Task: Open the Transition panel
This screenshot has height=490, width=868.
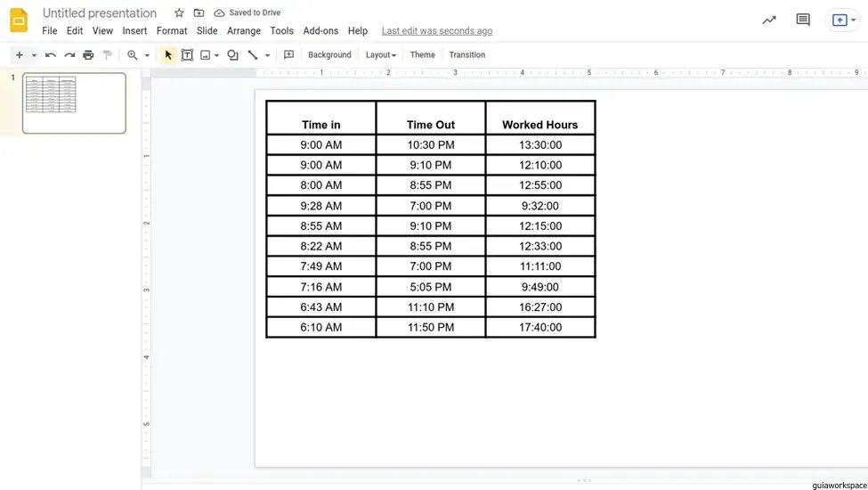Action: click(x=467, y=55)
